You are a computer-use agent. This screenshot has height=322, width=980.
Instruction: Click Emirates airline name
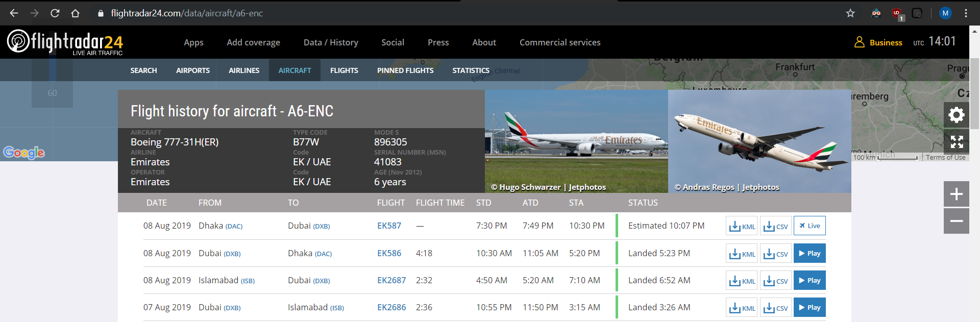click(x=150, y=162)
